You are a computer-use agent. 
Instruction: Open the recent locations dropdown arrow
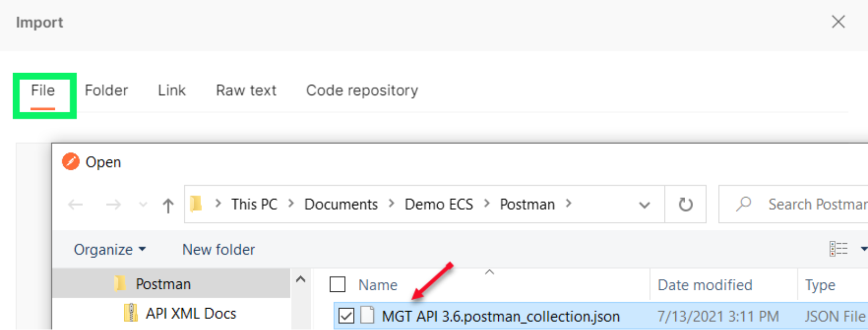pyautogui.click(x=143, y=205)
